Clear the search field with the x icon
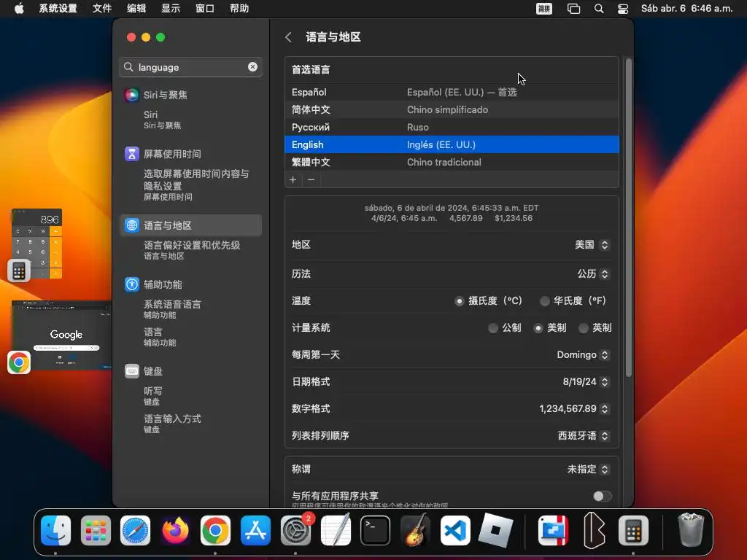 (x=252, y=67)
